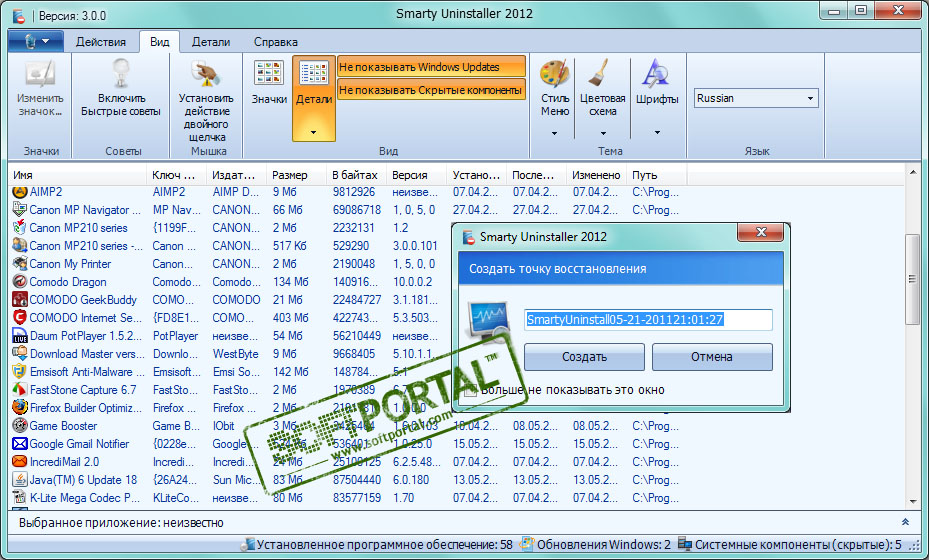Check Больше не показывать это окно
The width and height of the screenshot is (929, 560).
pos(471,390)
